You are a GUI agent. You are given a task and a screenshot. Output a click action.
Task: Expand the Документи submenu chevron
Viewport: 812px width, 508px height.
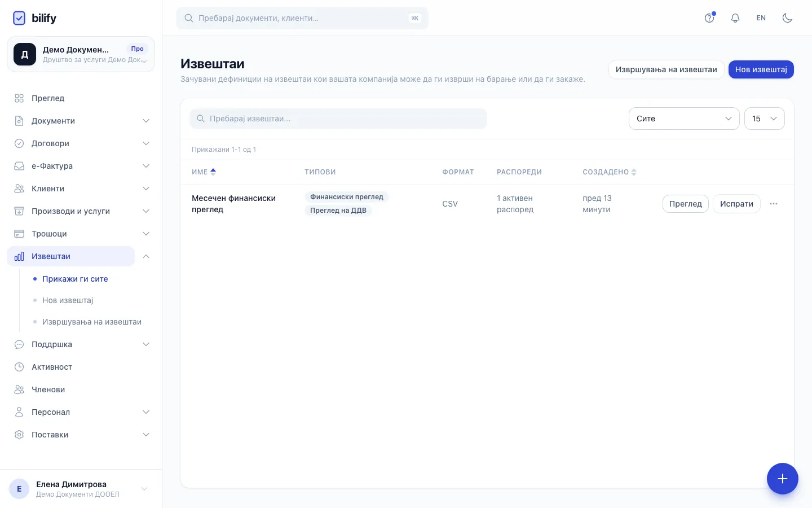point(146,121)
